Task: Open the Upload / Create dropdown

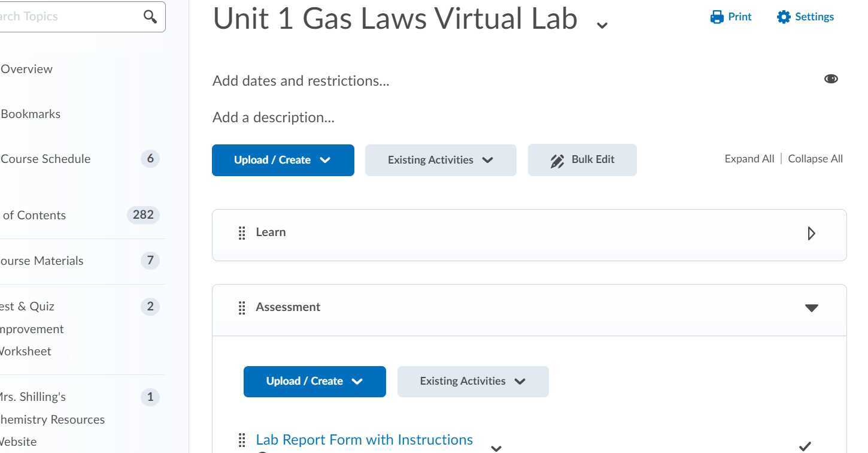Action: (x=283, y=160)
